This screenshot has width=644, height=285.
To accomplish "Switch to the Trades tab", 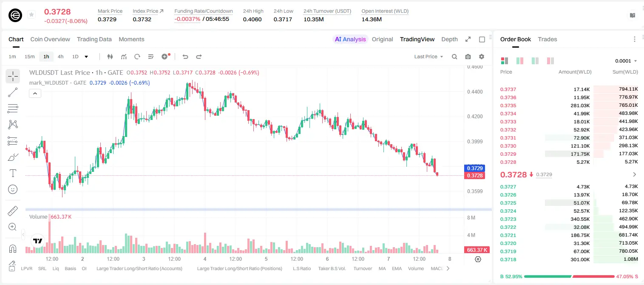I will [x=547, y=39].
